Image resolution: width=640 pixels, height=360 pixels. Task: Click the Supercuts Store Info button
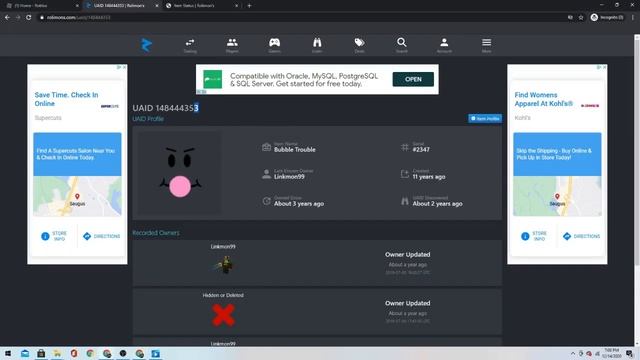click(x=54, y=236)
